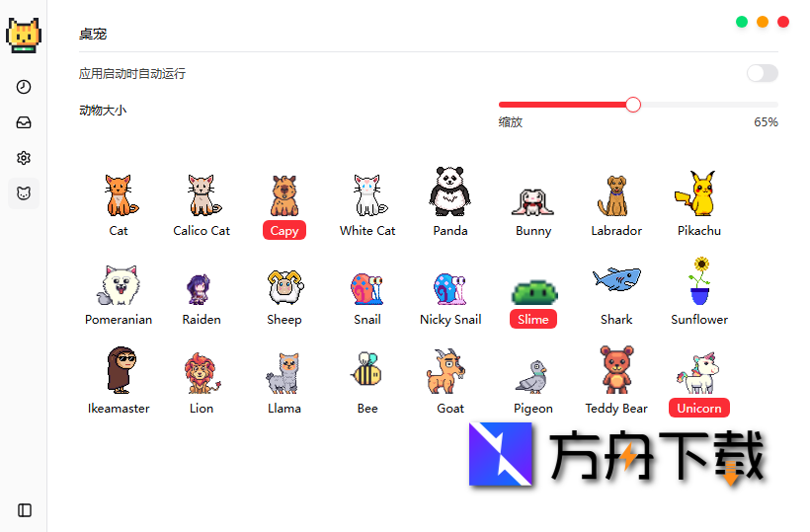Select the Goat pet sprite

[x=445, y=371]
